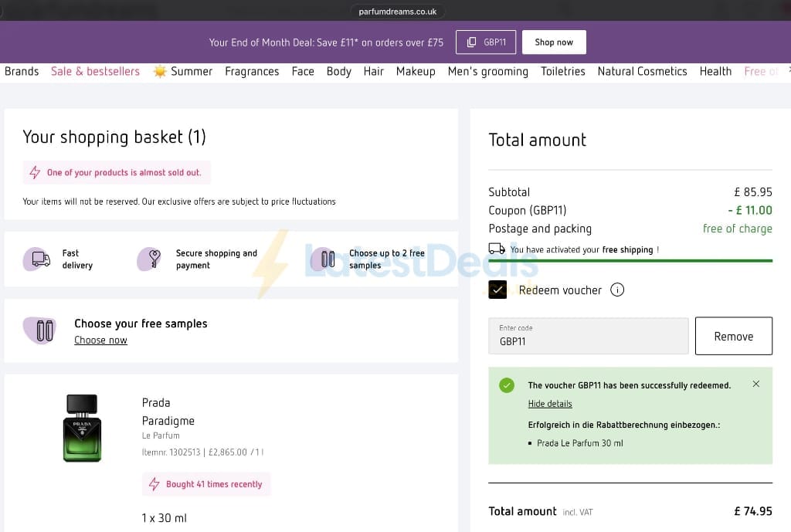The width and height of the screenshot is (791, 532).
Task: Remove the GBP11 voucher
Action: [x=734, y=336]
